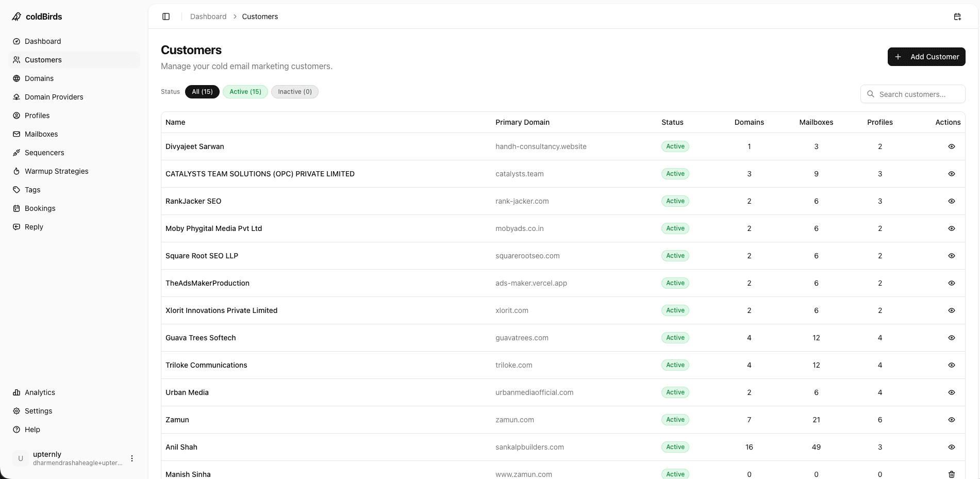Image resolution: width=980 pixels, height=479 pixels.
Task: Click the calendar add icon in the top bar
Action: point(957,16)
